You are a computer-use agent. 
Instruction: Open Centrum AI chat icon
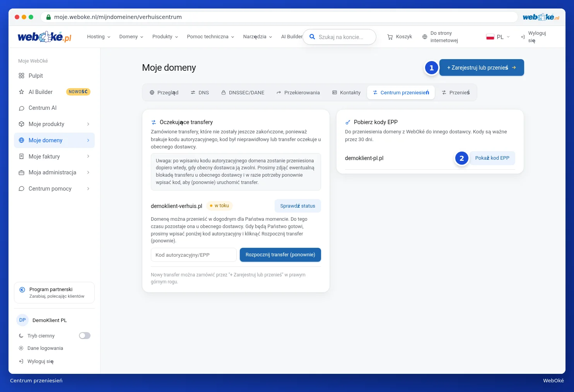coord(21,108)
